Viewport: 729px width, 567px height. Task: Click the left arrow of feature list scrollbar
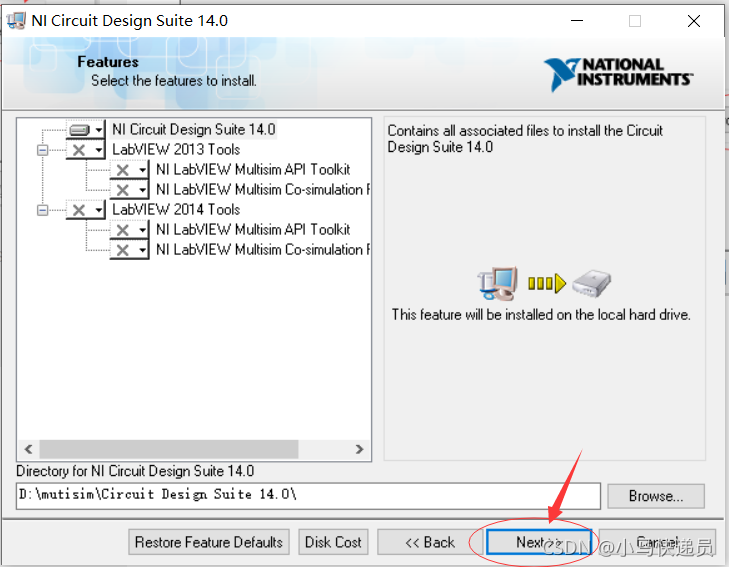[28, 449]
